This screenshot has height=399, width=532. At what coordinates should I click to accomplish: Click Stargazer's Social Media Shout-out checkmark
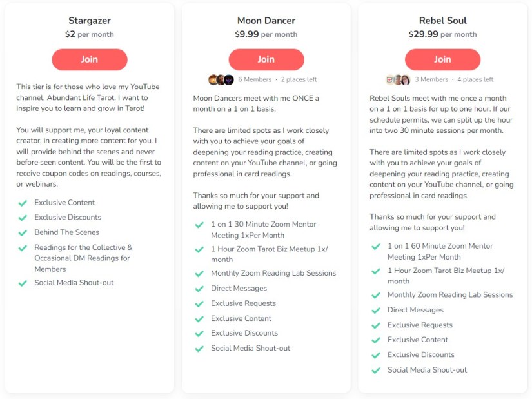click(23, 283)
